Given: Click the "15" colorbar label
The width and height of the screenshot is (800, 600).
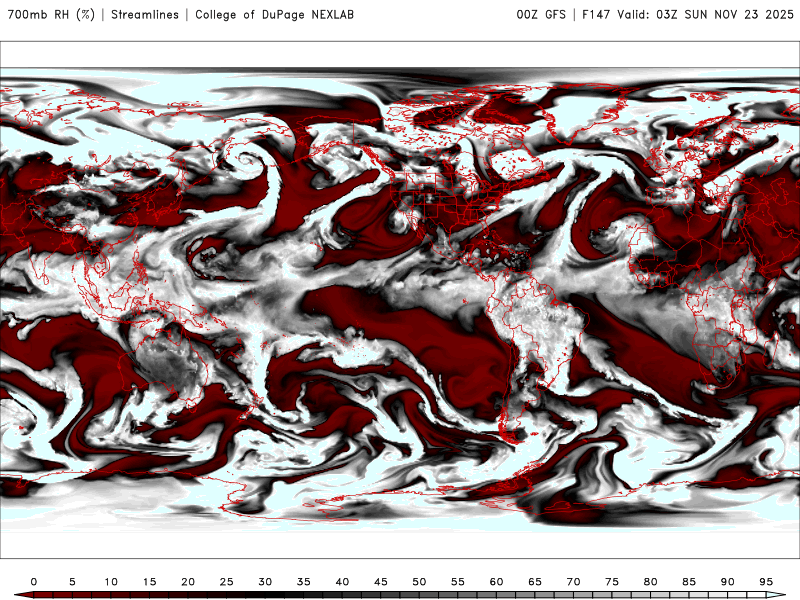Looking at the screenshot, I should click(149, 582).
